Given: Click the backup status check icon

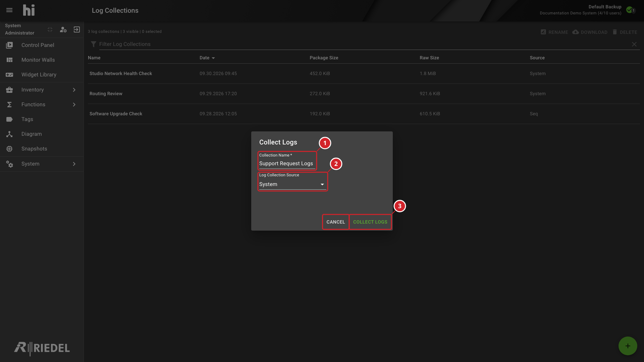Looking at the screenshot, I should coord(630,10).
